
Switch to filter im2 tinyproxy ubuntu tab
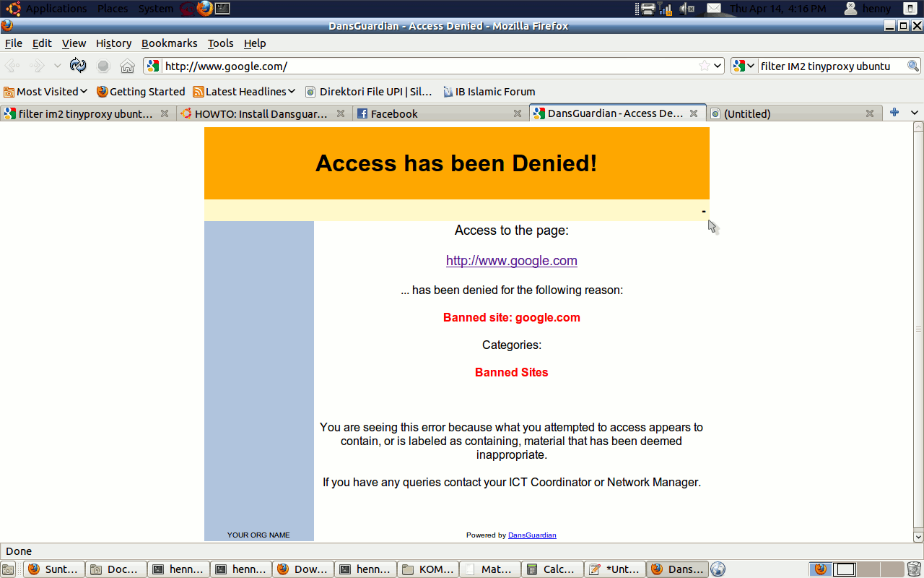pos(87,113)
